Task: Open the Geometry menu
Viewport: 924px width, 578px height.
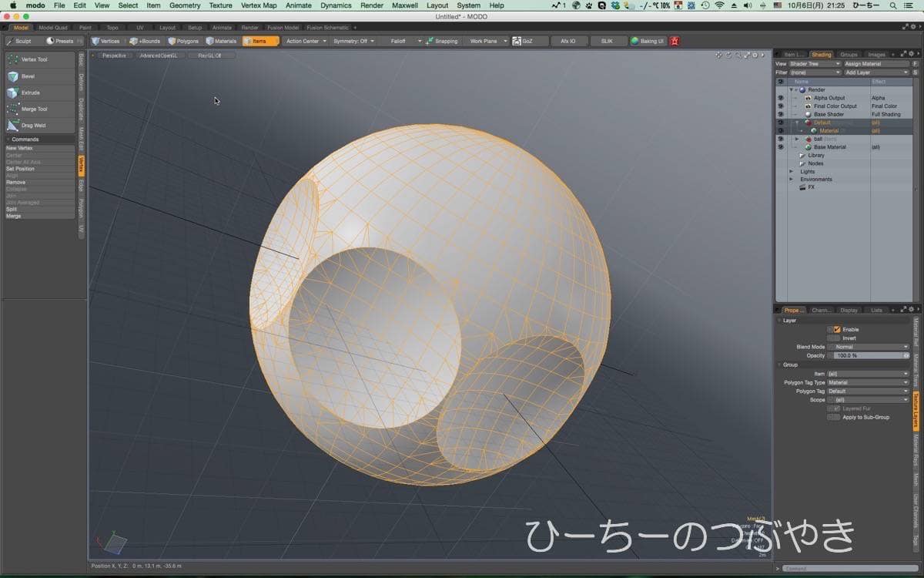Action: [x=185, y=5]
